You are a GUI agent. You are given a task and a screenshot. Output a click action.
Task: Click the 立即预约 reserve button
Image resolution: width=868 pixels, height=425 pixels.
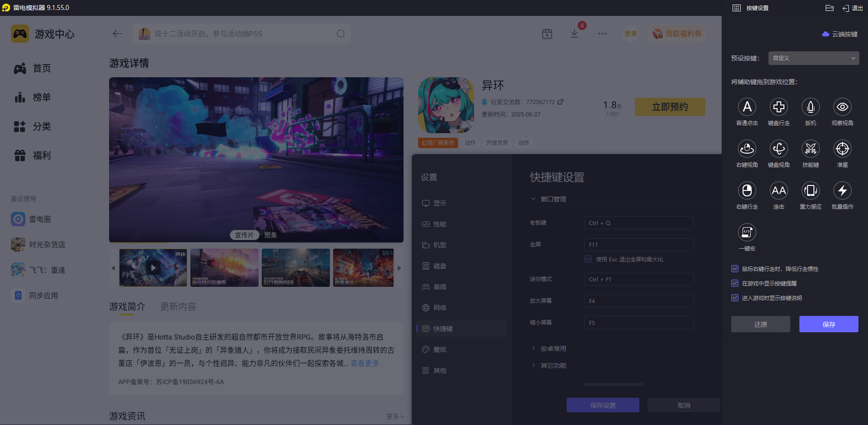[670, 107]
